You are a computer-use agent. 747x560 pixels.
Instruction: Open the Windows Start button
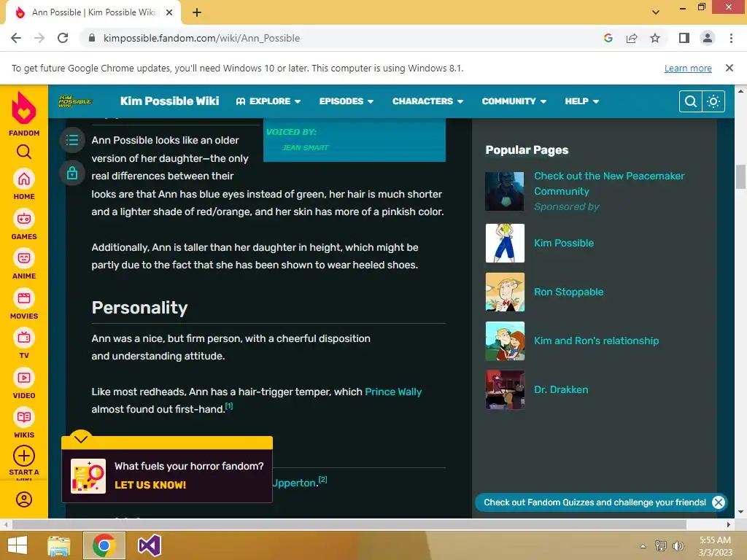(x=18, y=545)
